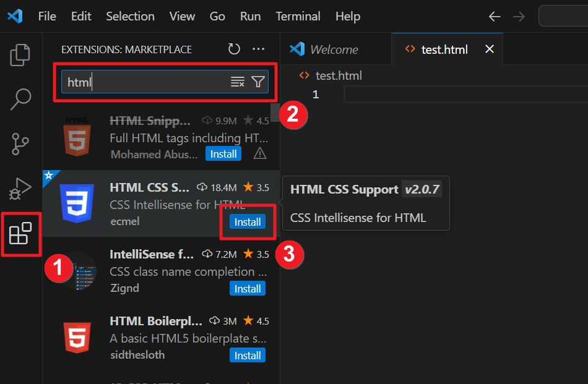
Task: Close the test.html tab
Action: pyautogui.click(x=490, y=49)
